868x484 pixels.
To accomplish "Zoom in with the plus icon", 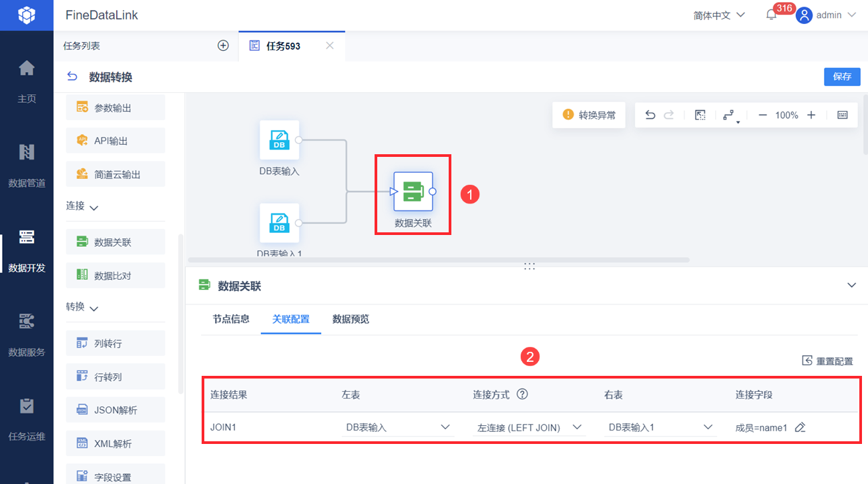I will tap(811, 115).
